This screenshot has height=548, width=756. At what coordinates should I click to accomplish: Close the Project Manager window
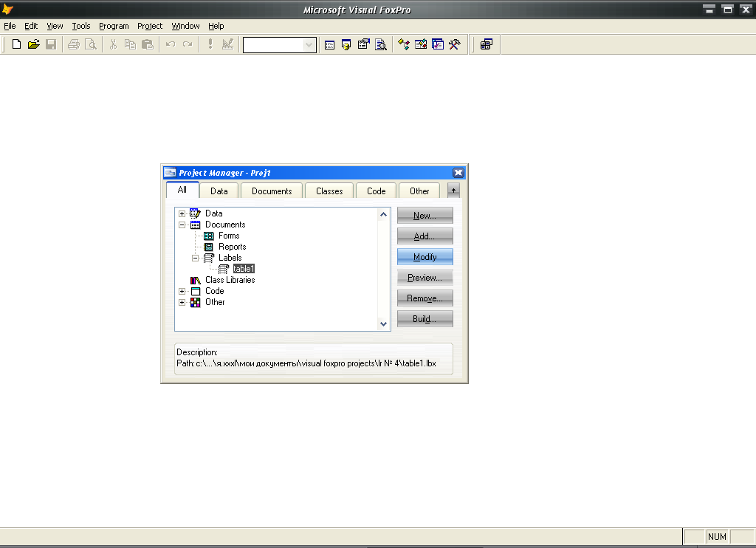pos(458,173)
